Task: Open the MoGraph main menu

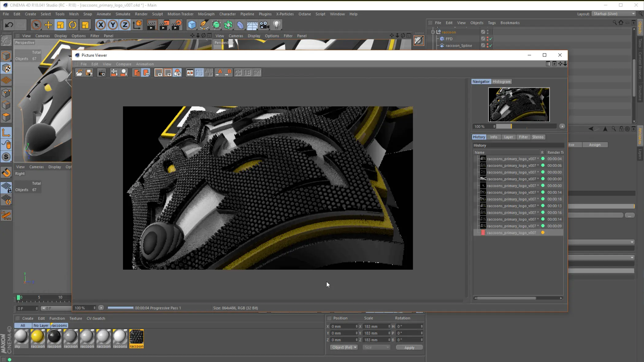Action: click(x=206, y=14)
